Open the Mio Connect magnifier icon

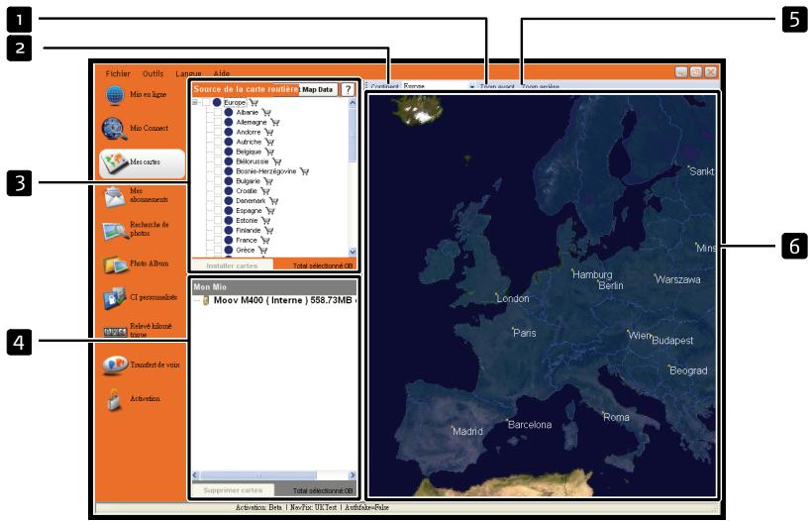coord(114,129)
